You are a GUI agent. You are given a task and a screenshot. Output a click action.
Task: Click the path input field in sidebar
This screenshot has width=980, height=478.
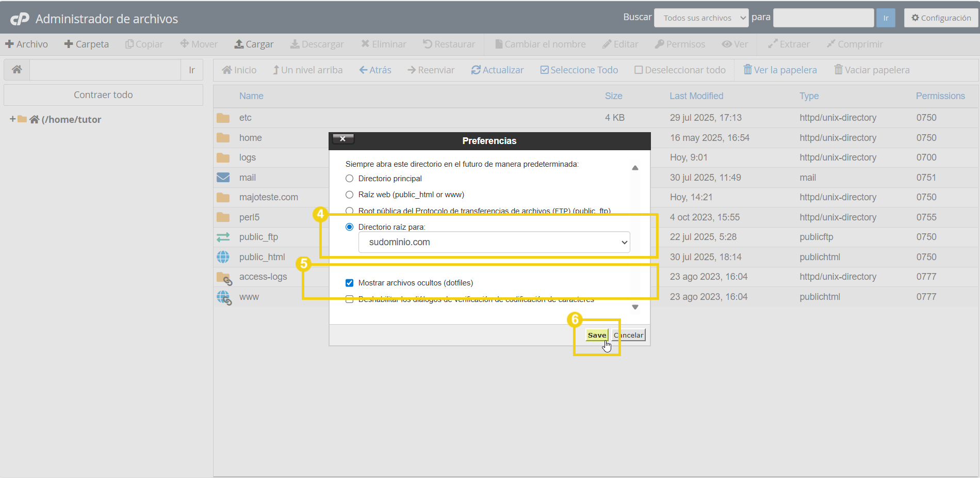(105, 70)
